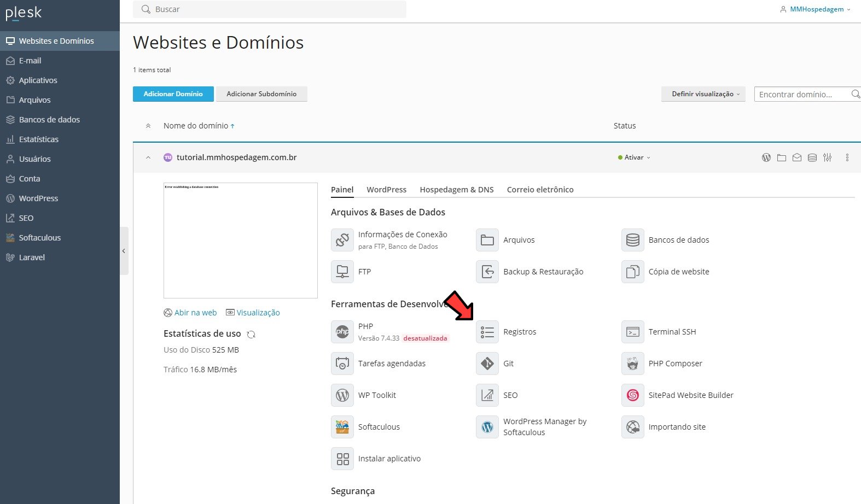This screenshot has width=861, height=504.
Task: Collapse the left sidebar with the arrow handle
Action: (124, 251)
